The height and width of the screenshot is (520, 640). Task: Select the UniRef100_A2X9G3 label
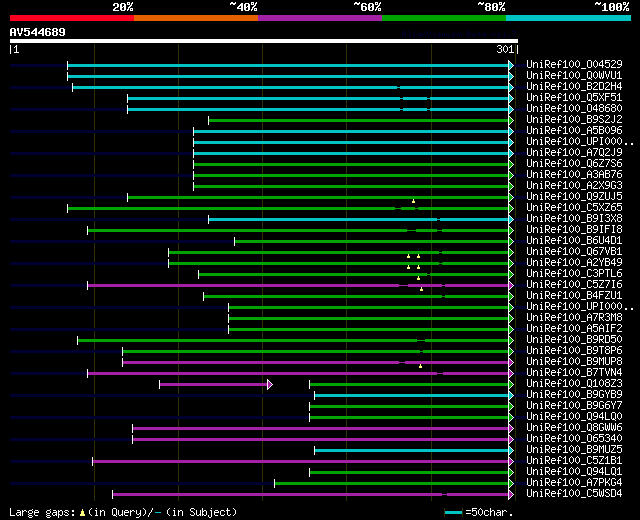[574, 185]
